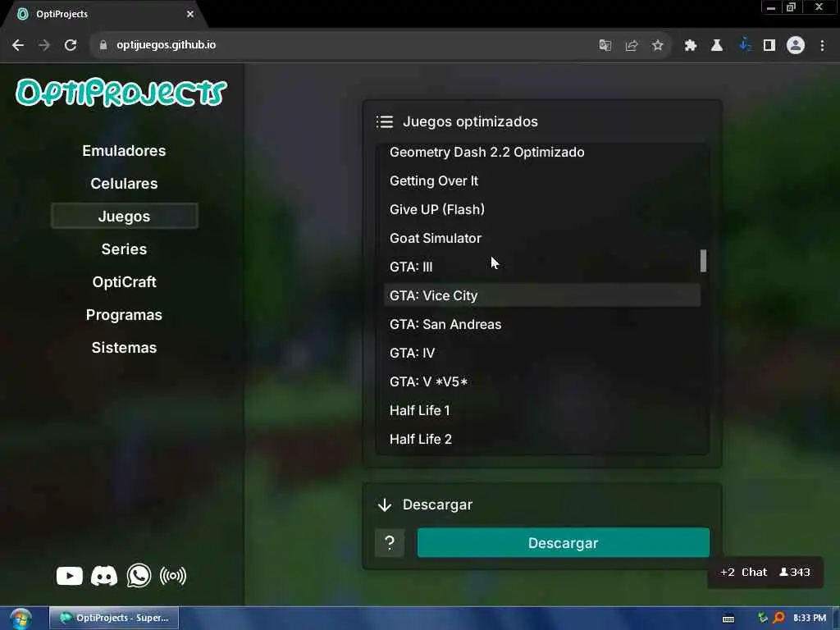This screenshot has height=630, width=840.
Task: Select GTA: San Andreas
Action: pos(542,325)
